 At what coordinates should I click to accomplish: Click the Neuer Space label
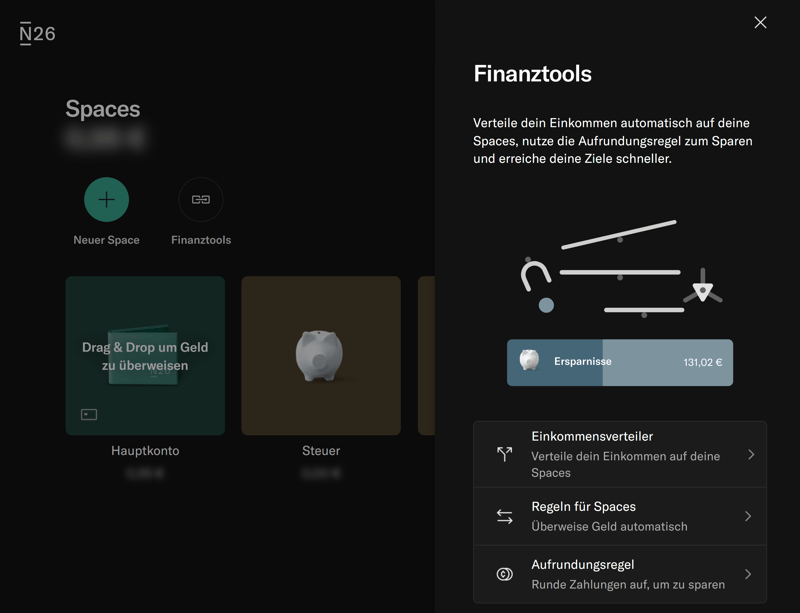106,240
